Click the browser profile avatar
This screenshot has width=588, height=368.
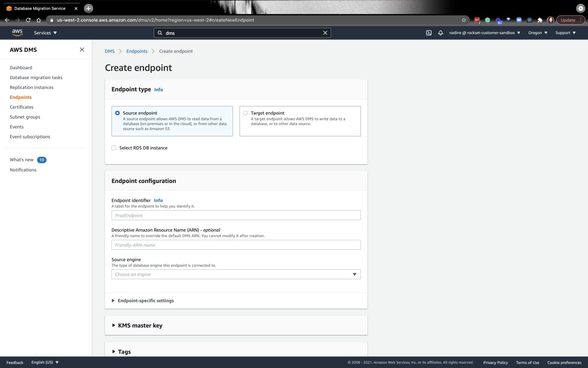[550, 20]
